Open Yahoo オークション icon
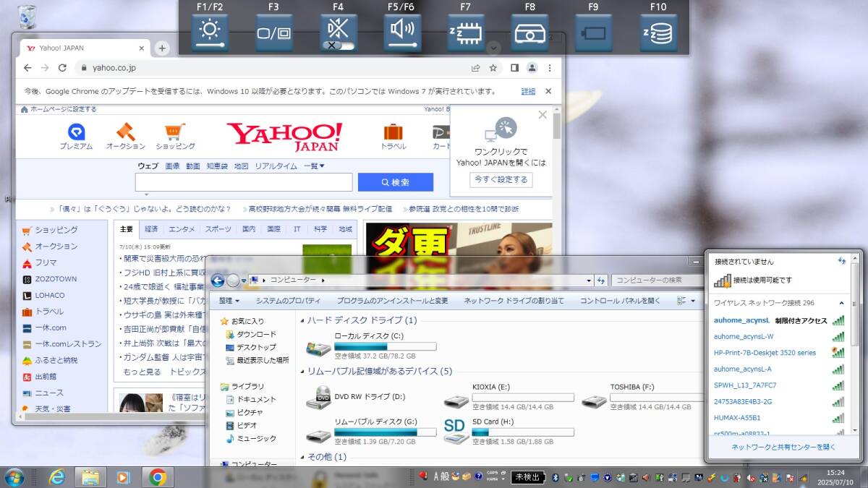 126,136
